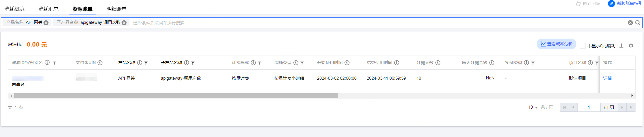Click the 2024-03-02 02:00:00 start time
The image size is (644, 137).
pyautogui.click(x=337, y=78)
